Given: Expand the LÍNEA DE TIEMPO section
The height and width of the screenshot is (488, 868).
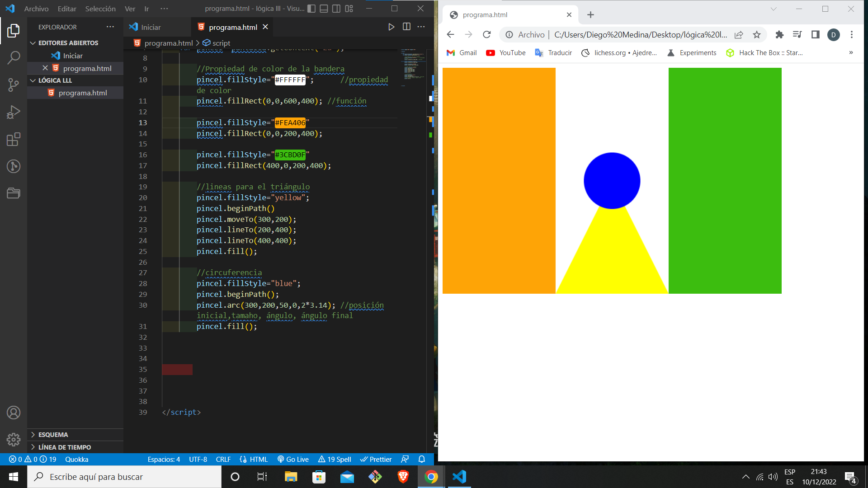Looking at the screenshot, I should click(75, 447).
